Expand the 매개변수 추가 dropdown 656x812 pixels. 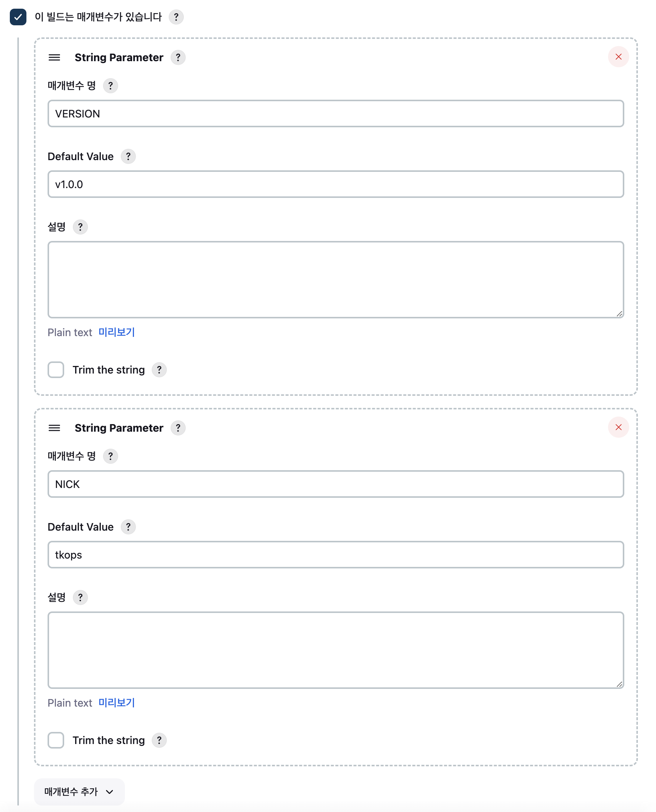[x=79, y=792]
